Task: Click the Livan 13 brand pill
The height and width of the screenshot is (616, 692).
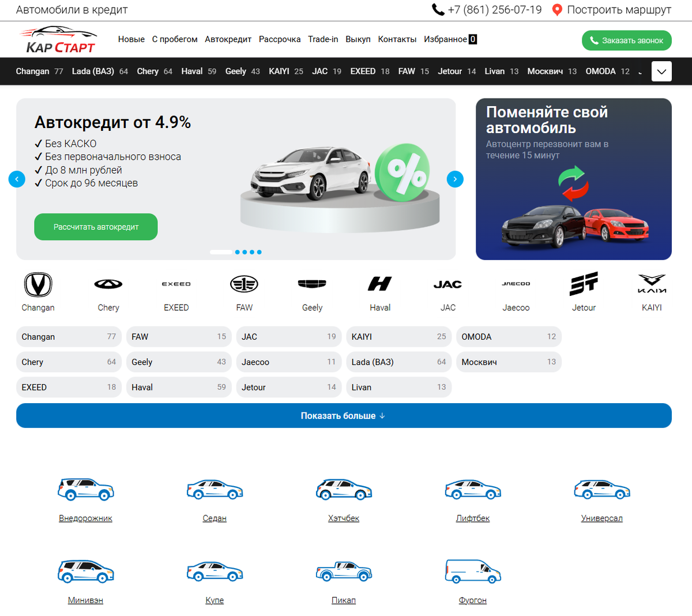Action: click(x=399, y=388)
